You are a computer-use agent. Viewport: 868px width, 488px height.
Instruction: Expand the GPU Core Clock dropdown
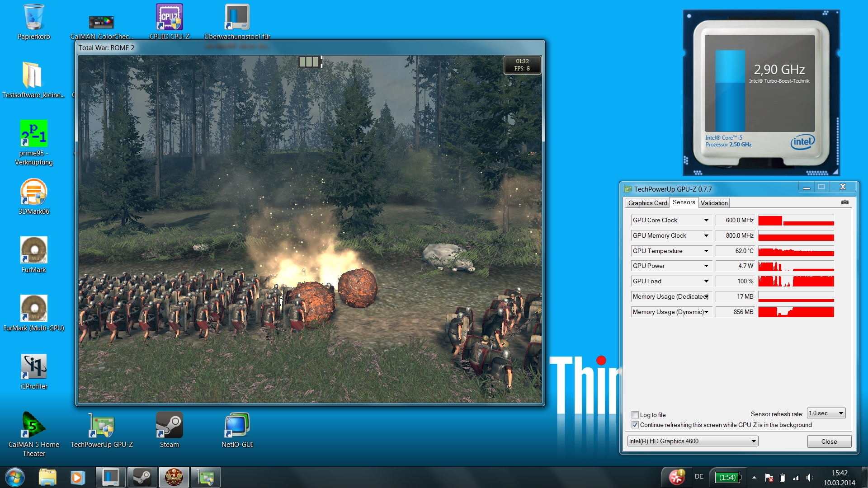click(x=706, y=220)
